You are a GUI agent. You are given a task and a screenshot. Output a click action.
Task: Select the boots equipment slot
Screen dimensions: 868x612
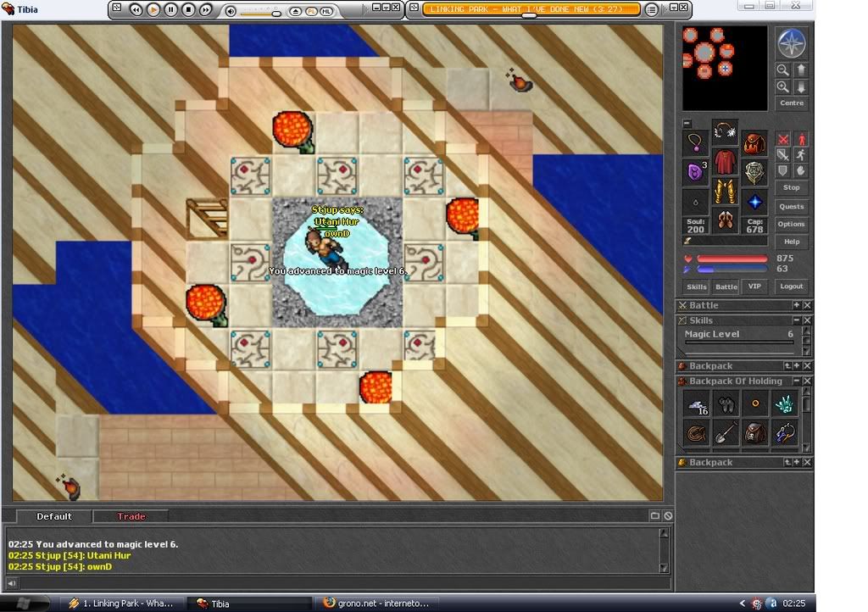pyautogui.click(x=725, y=220)
